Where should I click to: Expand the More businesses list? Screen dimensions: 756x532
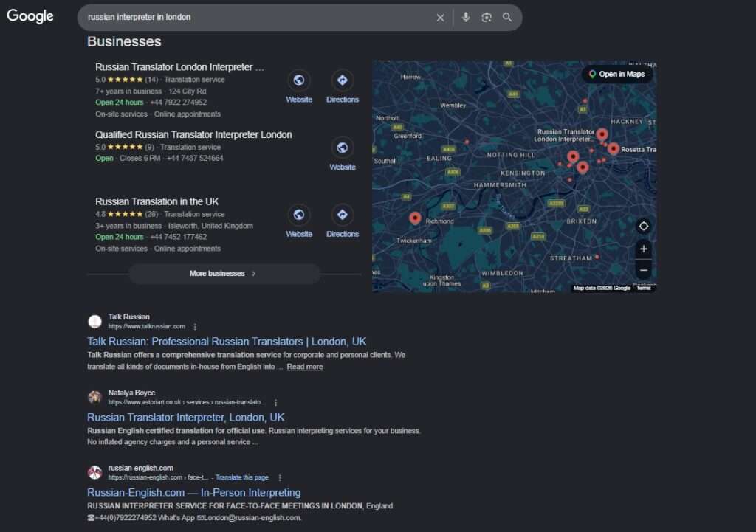pos(224,273)
